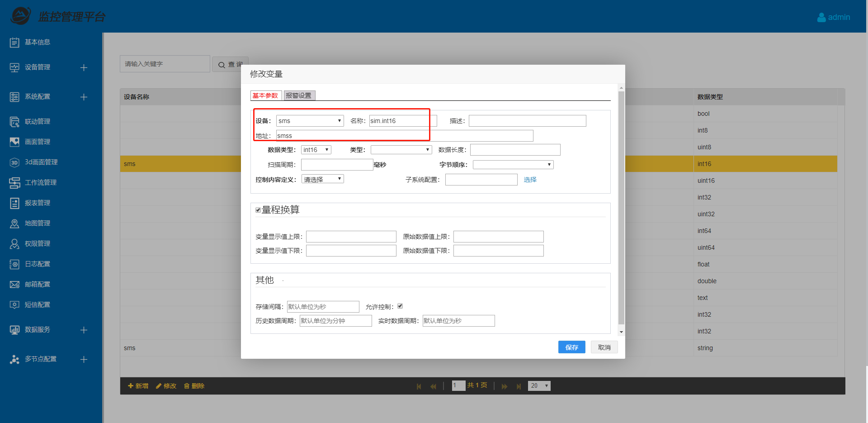The width and height of the screenshot is (868, 423).
Task: Toggle the 量程换算 checkbox
Action: pos(258,210)
